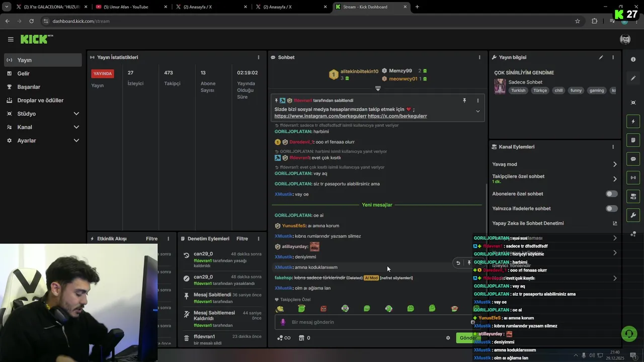644x362 pixels.
Task: Collapse the pinned message chevron
Action: [478, 111]
